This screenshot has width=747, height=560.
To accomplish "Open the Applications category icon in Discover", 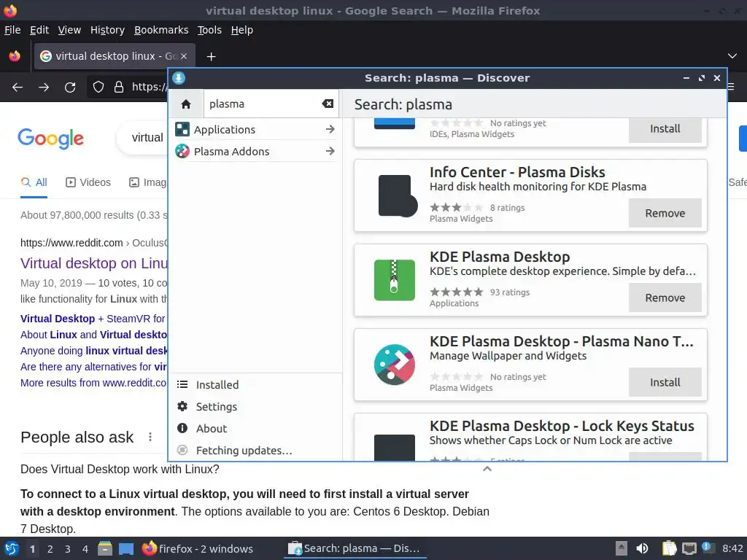I will [182, 130].
